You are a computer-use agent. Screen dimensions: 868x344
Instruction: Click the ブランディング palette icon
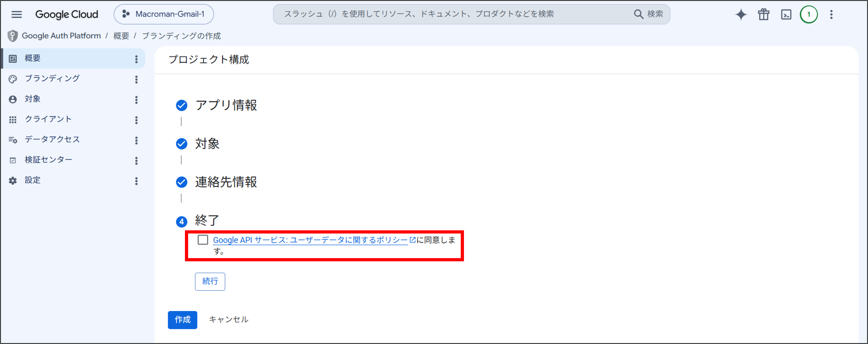click(x=13, y=79)
